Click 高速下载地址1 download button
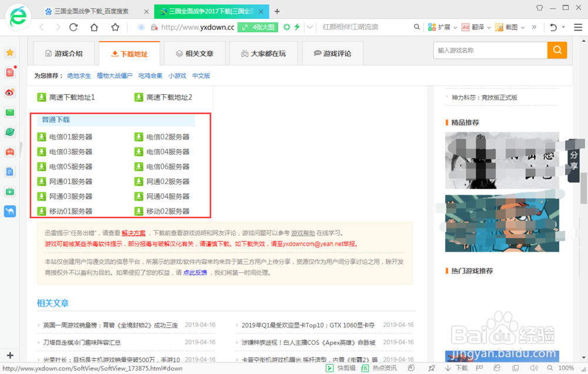The width and height of the screenshot is (588, 374). coord(67,96)
